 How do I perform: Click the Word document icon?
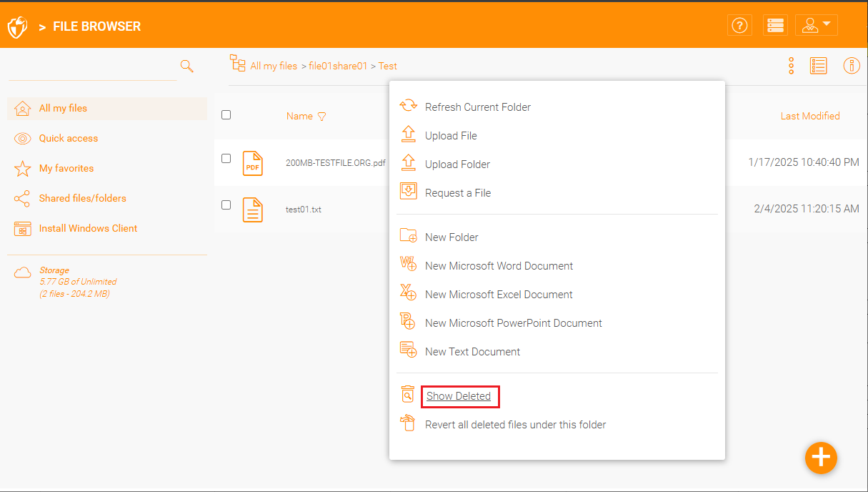(408, 264)
